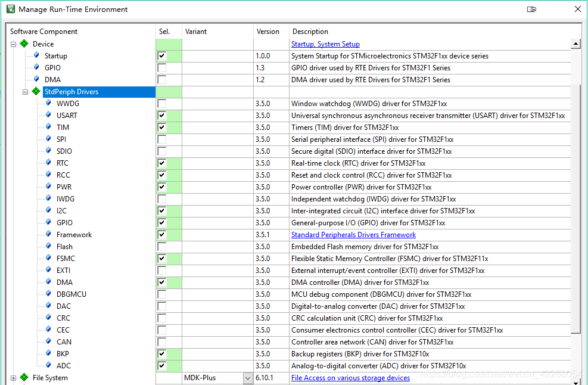Click the CEC component blue gem icon
The width and height of the screenshot is (588, 385).
(x=48, y=330)
